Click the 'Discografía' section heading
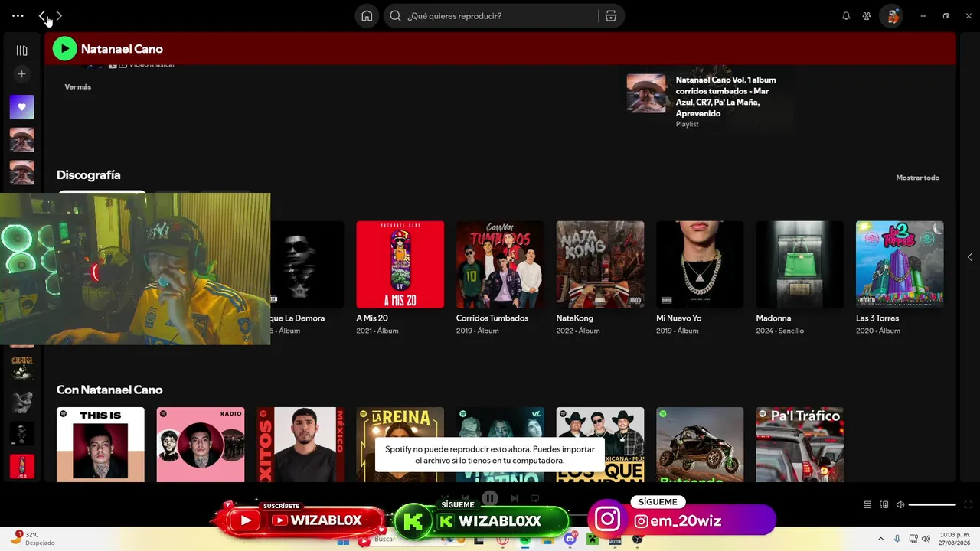The image size is (980, 551). (89, 175)
